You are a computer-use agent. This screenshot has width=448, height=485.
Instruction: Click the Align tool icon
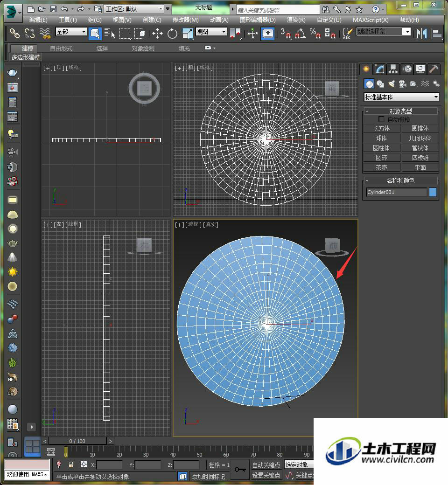(436, 33)
